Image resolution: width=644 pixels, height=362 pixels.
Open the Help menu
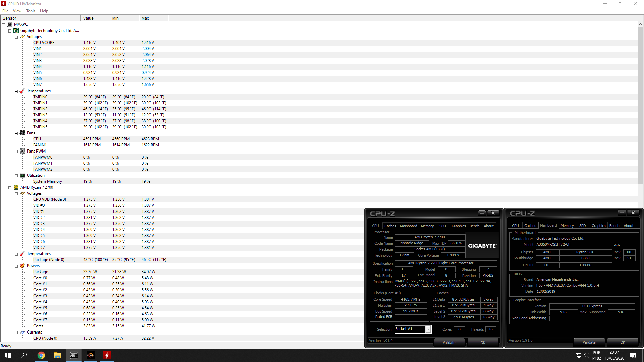(x=44, y=11)
